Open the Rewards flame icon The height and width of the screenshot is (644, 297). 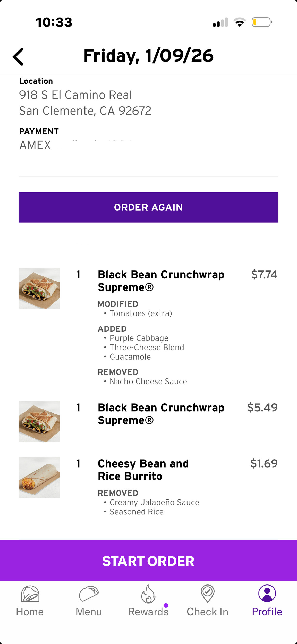point(148,594)
